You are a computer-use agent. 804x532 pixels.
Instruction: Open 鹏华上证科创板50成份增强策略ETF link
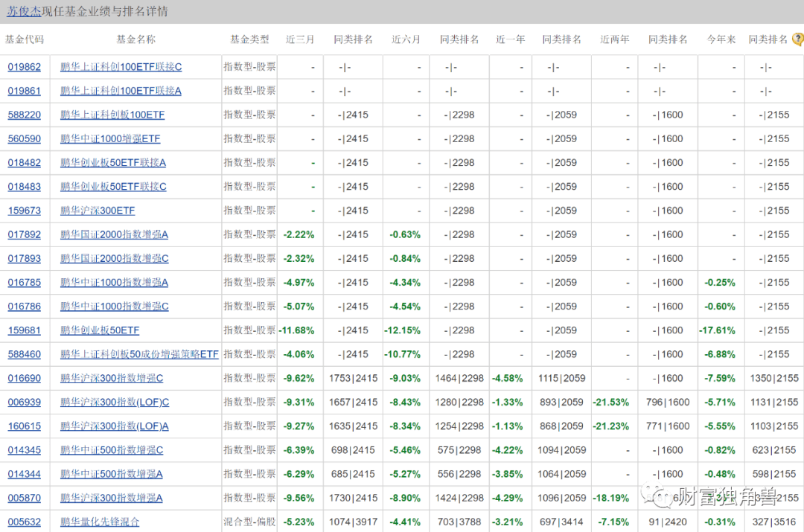(x=139, y=354)
